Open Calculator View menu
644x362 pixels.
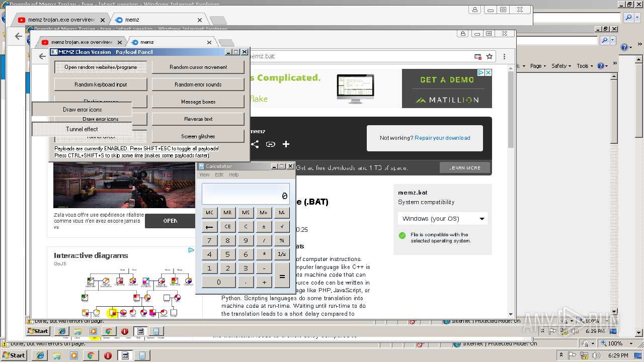pos(204,175)
